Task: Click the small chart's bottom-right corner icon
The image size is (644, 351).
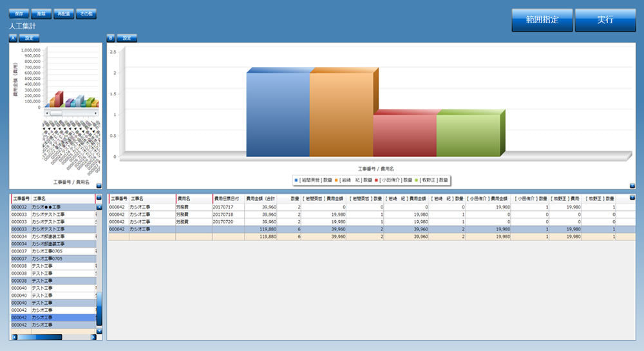Action: coord(99,185)
